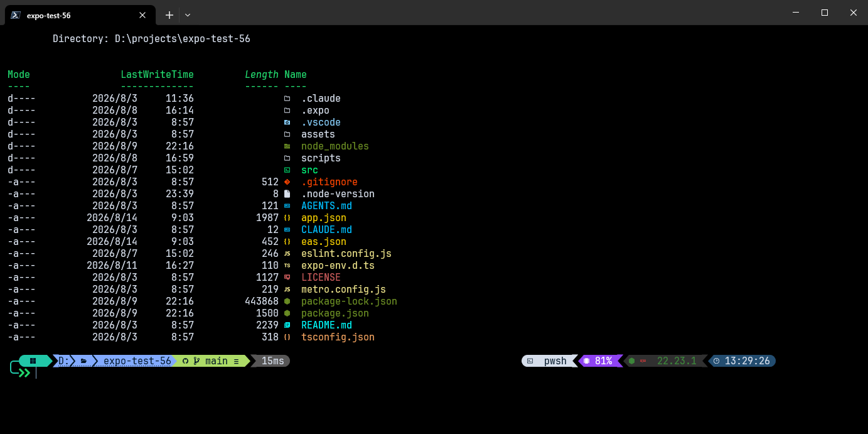Image resolution: width=868 pixels, height=434 pixels.
Task: Click the clock icon in the prompt
Action: tap(717, 361)
